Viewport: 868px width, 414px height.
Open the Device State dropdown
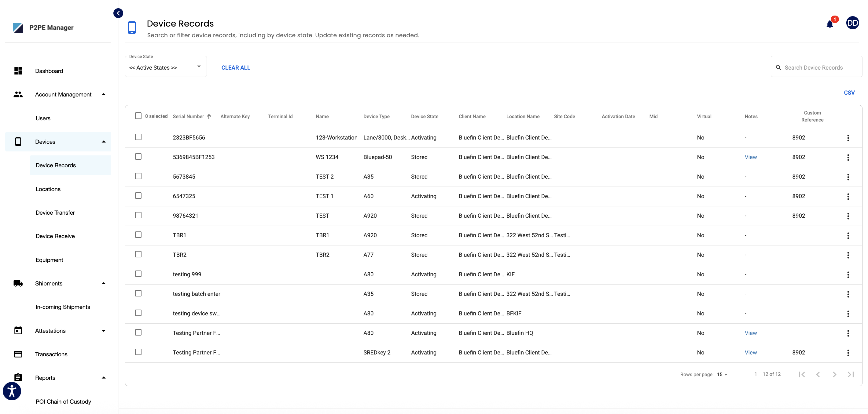pyautogui.click(x=166, y=67)
